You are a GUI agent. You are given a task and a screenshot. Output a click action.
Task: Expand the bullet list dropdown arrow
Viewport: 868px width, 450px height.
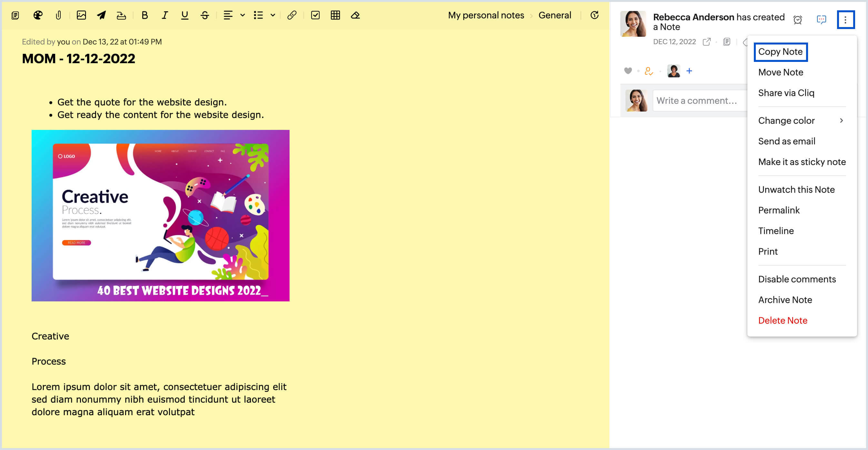pyautogui.click(x=272, y=15)
